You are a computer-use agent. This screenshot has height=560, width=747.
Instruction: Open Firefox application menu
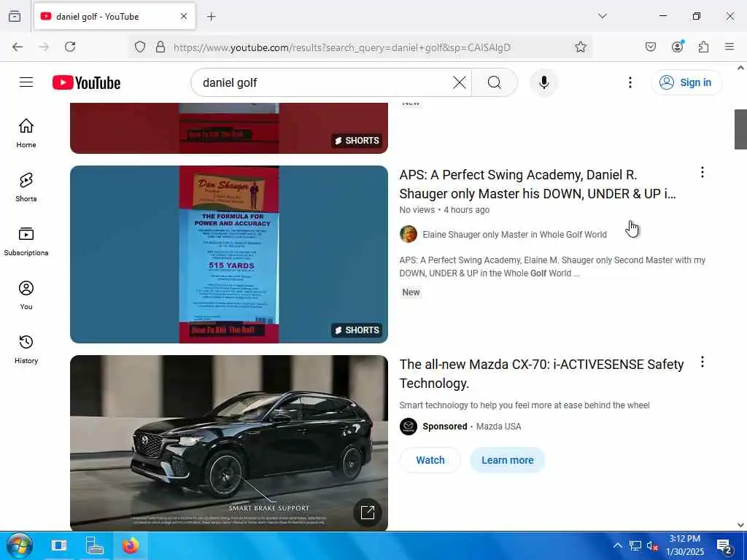729,47
